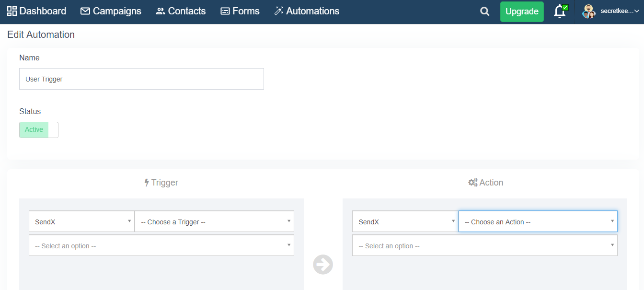644x290 pixels.
Task: Open the Choose a Trigger dropdown
Action: [214, 222]
